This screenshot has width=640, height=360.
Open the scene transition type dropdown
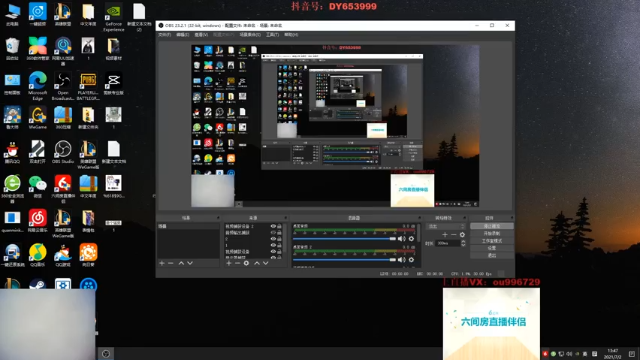[445, 226]
